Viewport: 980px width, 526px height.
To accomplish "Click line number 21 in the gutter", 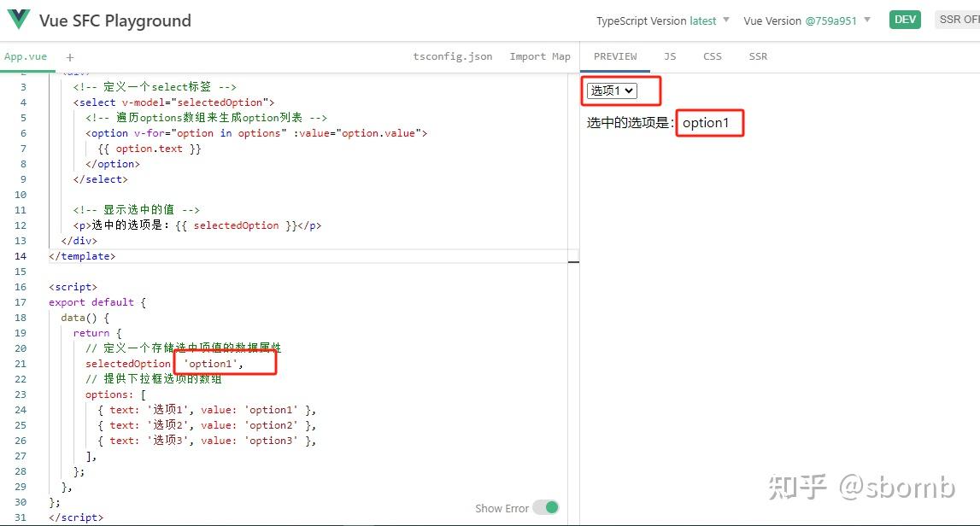I will tap(21, 364).
